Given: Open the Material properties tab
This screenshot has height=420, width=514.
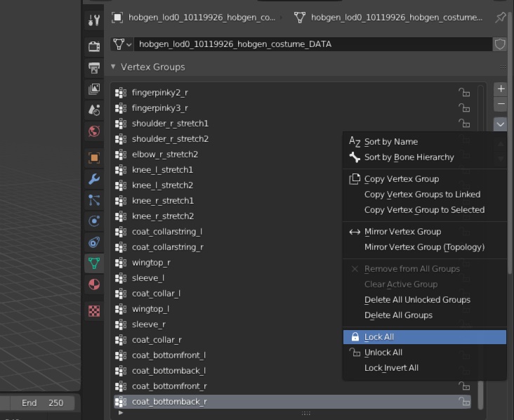Looking at the screenshot, I should coord(94,284).
